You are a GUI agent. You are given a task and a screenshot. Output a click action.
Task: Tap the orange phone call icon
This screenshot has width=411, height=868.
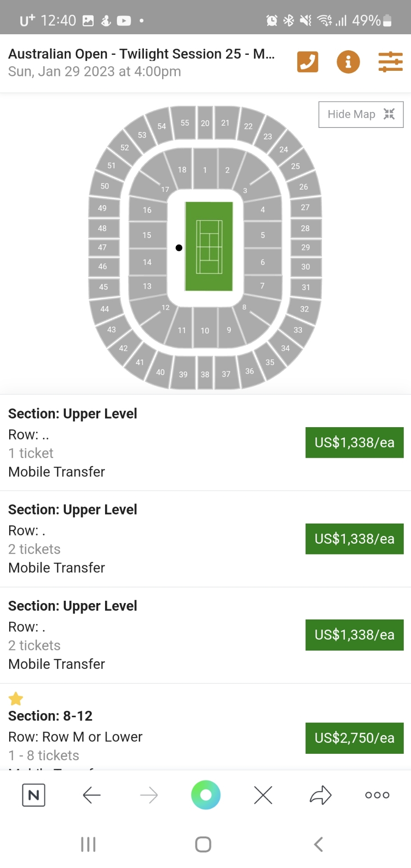pos(307,62)
